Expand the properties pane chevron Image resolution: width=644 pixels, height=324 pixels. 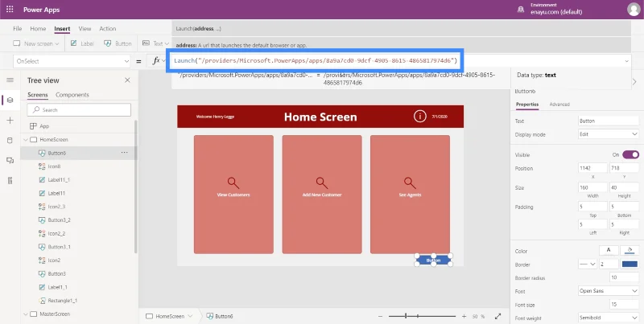click(634, 82)
